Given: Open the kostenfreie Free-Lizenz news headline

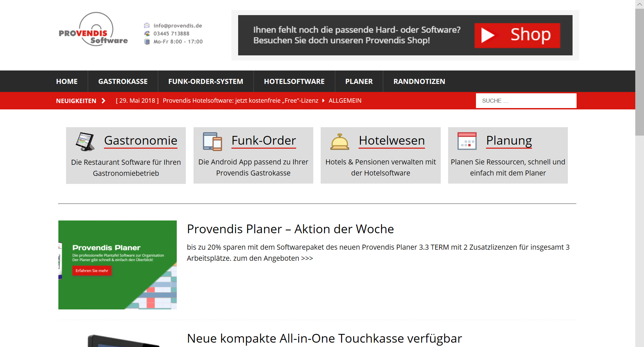Looking at the screenshot, I should [x=240, y=101].
